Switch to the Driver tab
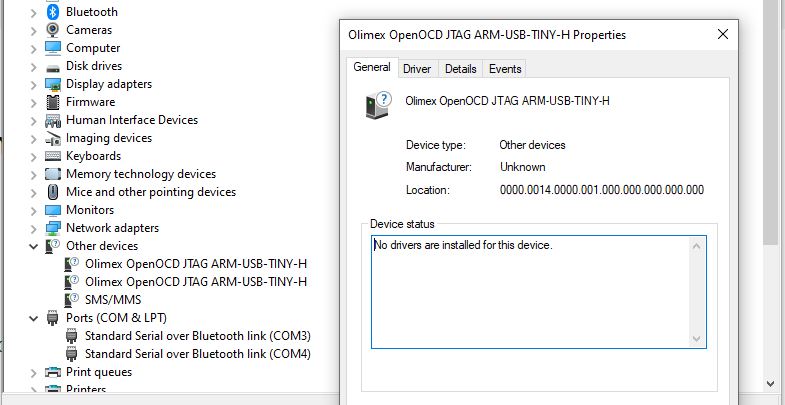 click(x=417, y=69)
